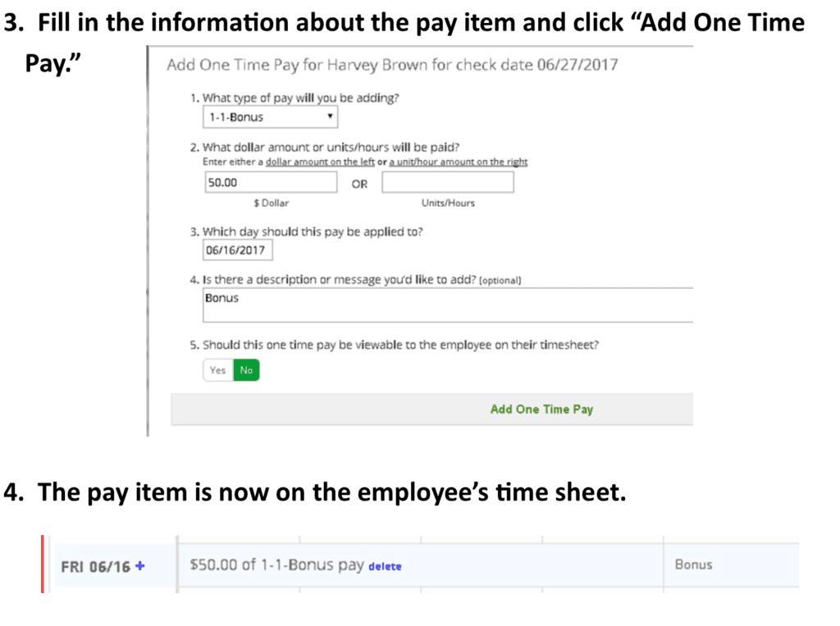
Task: Click the Units/Hours label under the right field
Action: (448, 203)
